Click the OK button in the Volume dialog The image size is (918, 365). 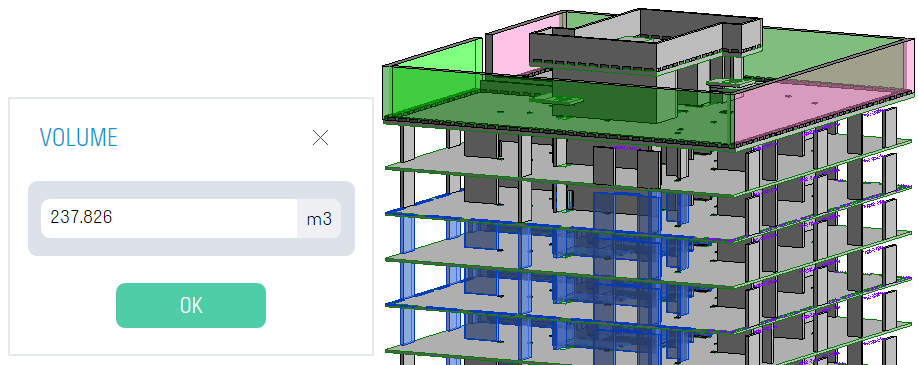click(191, 305)
